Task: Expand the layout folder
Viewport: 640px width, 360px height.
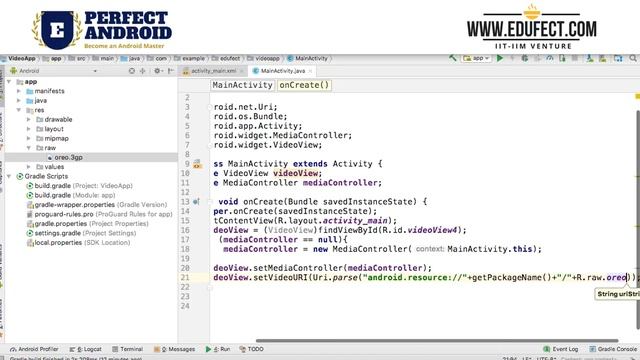Action: (x=29, y=129)
